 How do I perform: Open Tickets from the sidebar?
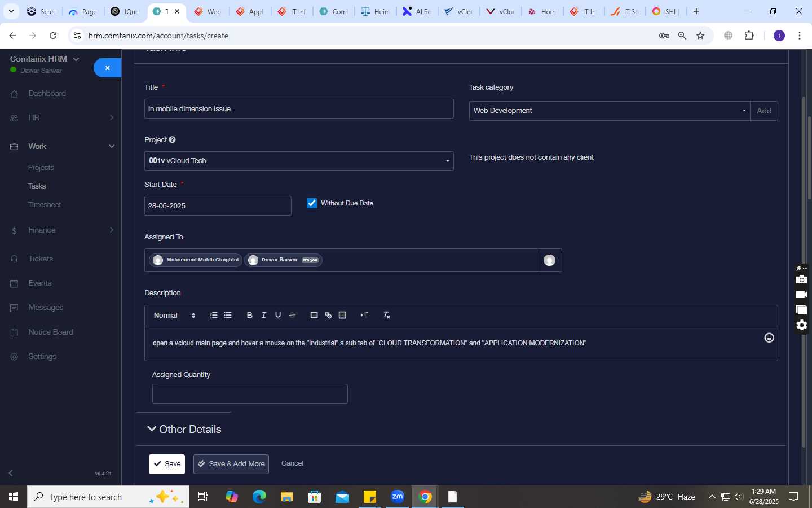point(41,259)
